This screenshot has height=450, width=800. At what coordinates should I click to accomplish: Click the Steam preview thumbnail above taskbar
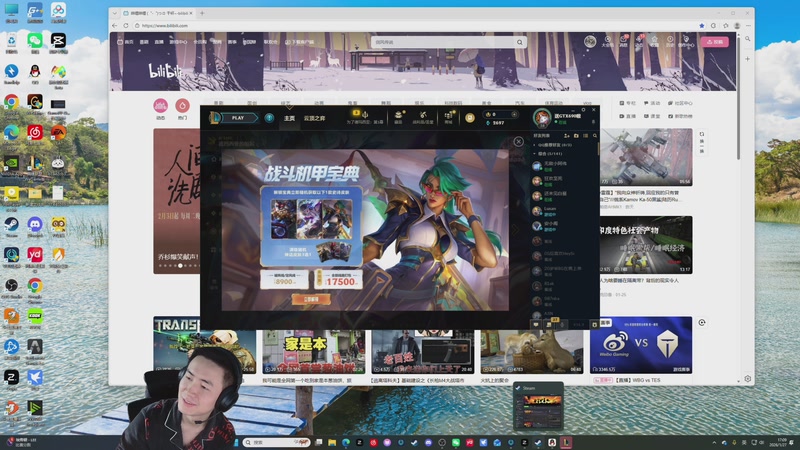[538, 406]
